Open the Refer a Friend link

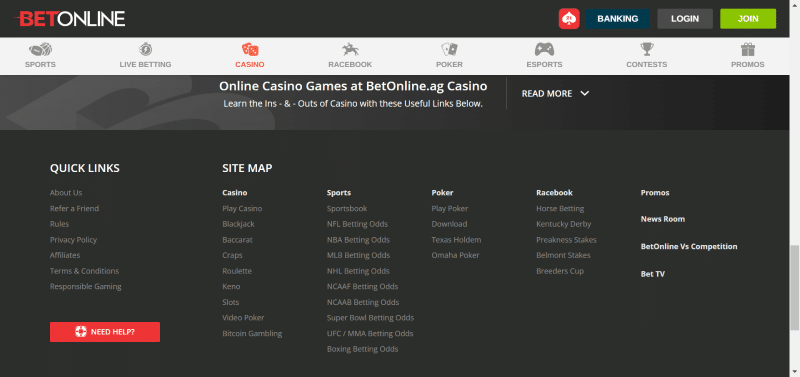pyautogui.click(x=74, y=208)
